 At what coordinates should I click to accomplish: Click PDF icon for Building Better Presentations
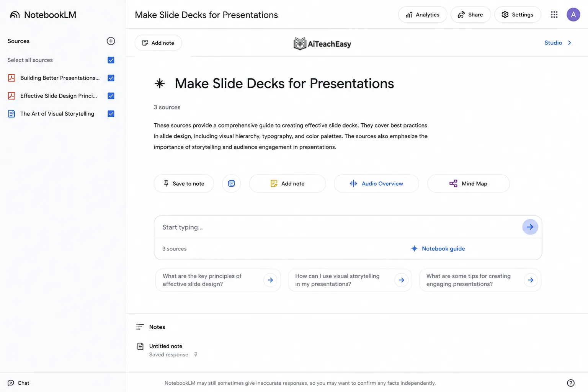(12, 78)
